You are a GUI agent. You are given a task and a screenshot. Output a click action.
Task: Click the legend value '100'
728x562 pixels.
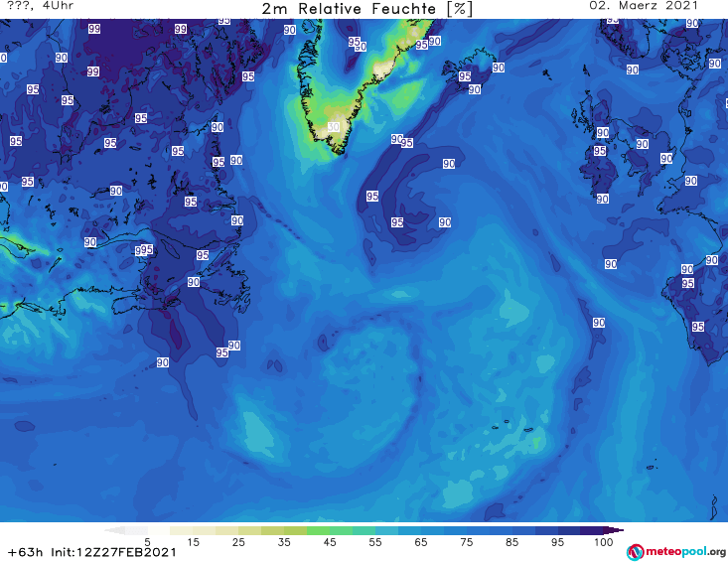(604, 542)
